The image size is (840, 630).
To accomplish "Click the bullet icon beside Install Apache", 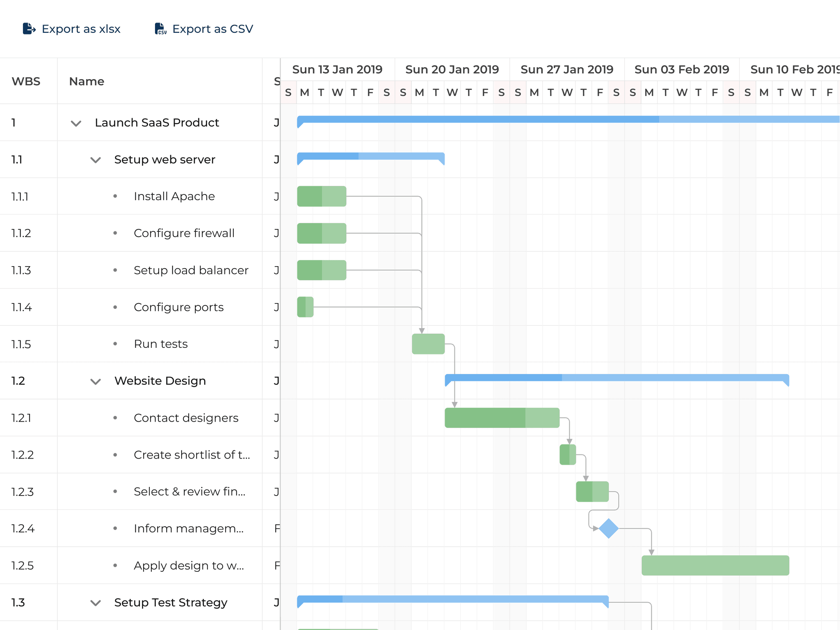I will [115, 196].
